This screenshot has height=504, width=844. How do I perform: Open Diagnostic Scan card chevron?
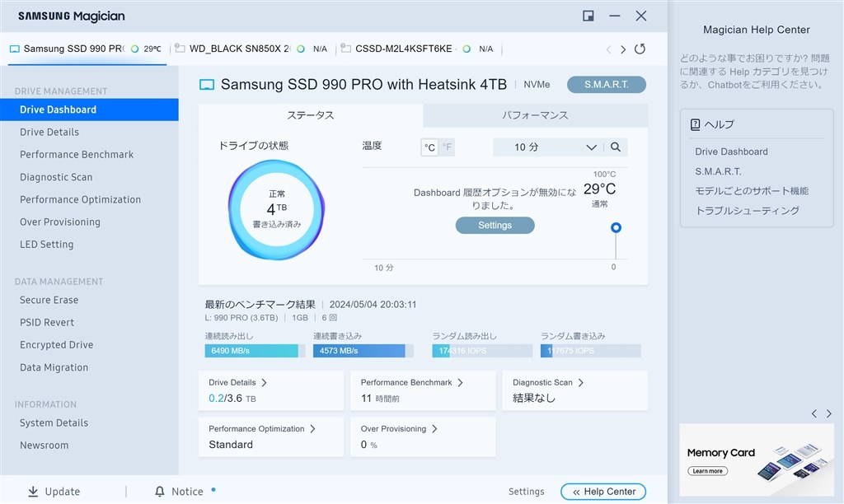[581, 382]
